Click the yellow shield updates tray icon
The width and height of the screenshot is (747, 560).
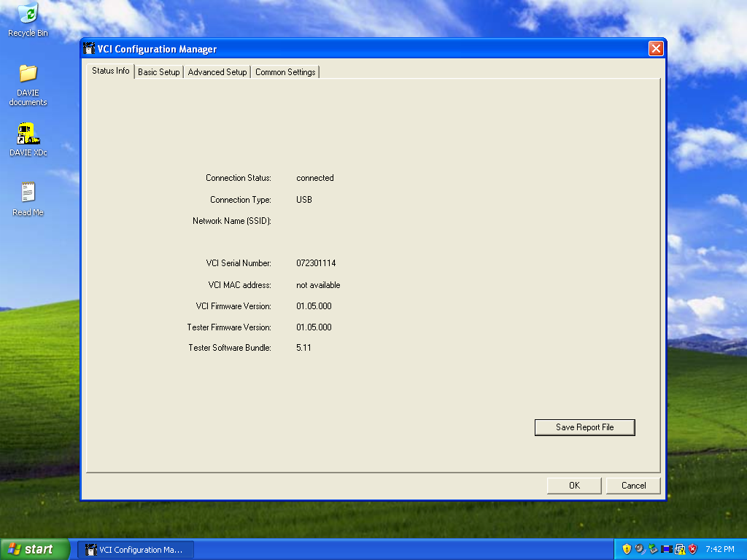627,549
